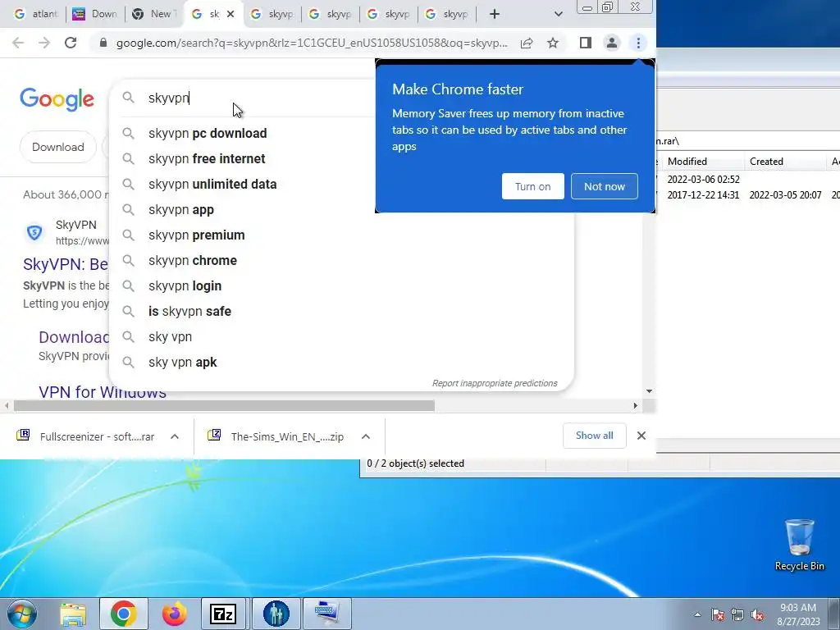Expand options for Fullscreenizer rar download
Screen dimensions: 840x630
(175, 436)
